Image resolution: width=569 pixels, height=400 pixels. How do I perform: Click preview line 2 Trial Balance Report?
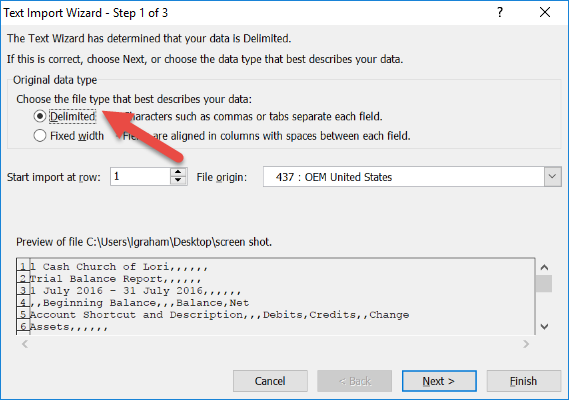tap(115, 279)
